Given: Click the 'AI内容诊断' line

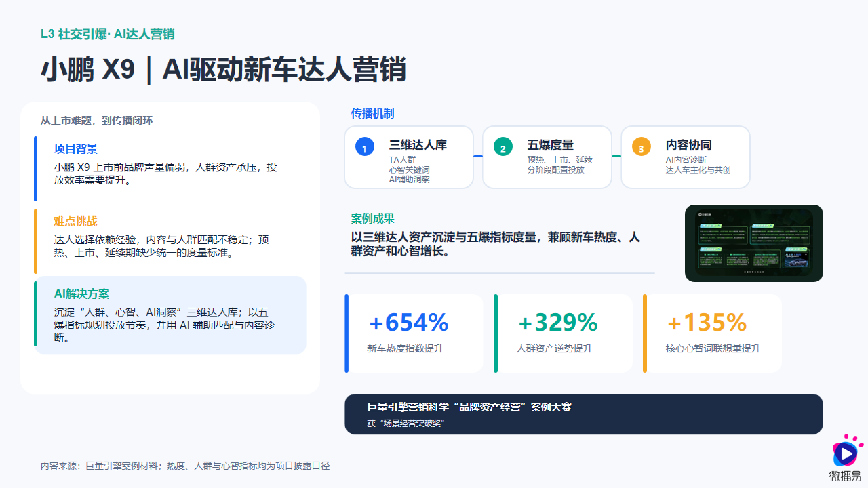Looking at the screenshot, I should point(686,160).
